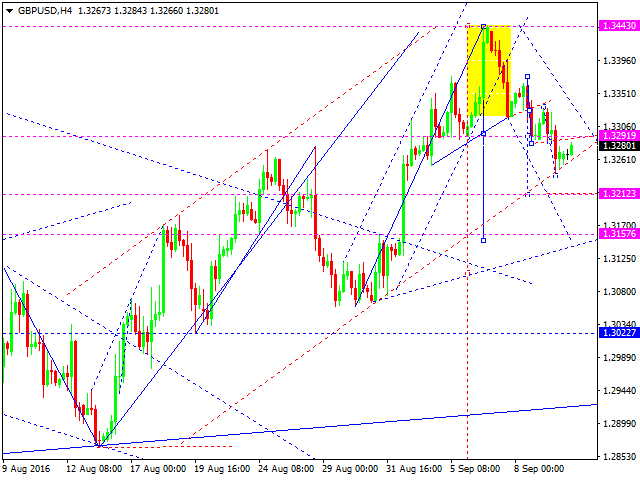Click the 1.33510 price scale value
Image resolution: width=640 pixels, height=480 pixels.
pos(620,93)
